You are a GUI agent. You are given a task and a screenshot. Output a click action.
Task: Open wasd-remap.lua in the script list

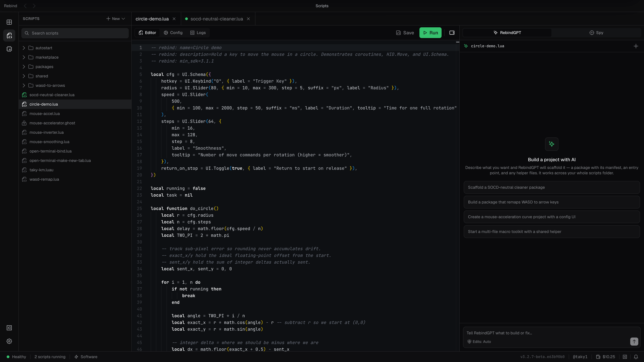[75, 179]
